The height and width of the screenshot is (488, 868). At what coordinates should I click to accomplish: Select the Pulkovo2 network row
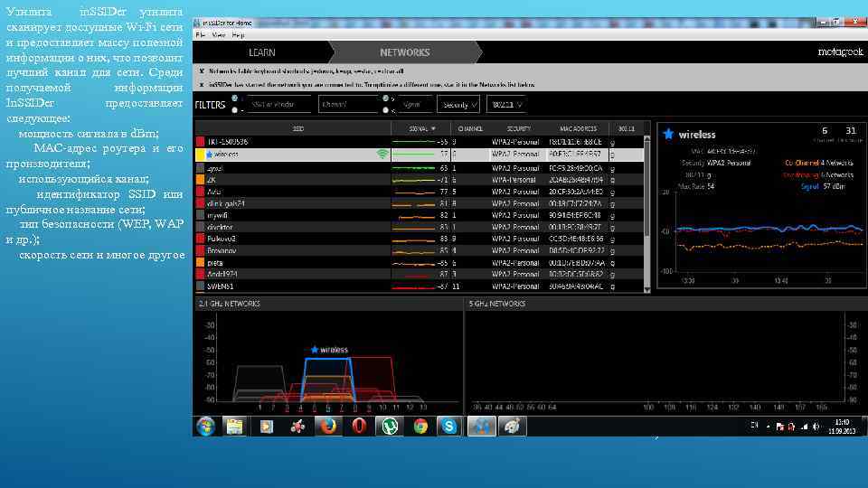click(419, 239)
